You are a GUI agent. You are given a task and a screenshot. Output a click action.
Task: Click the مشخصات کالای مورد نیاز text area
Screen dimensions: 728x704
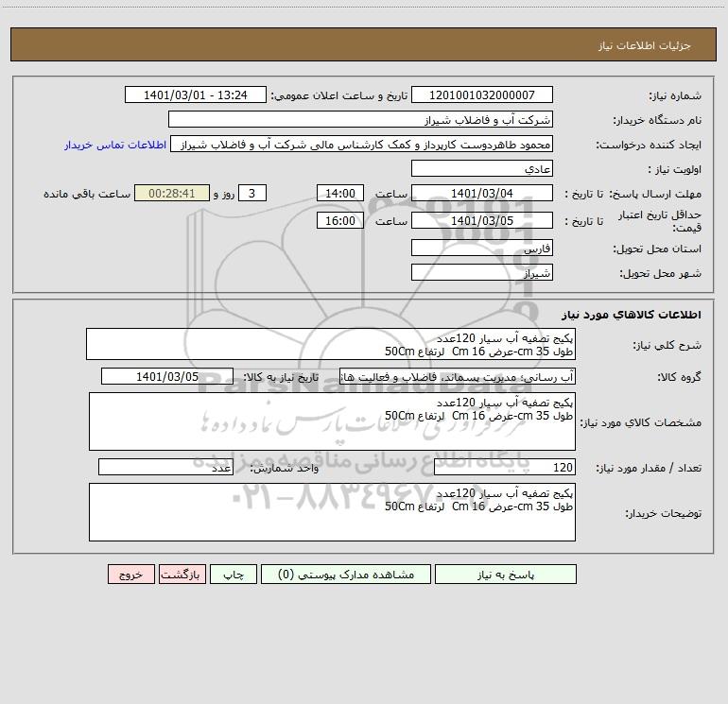pyautogui.click(x=332, y=421)
